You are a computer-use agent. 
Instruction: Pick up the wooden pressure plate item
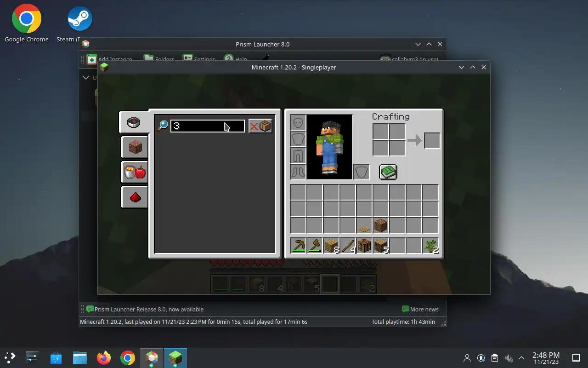[x=364, y=226]
